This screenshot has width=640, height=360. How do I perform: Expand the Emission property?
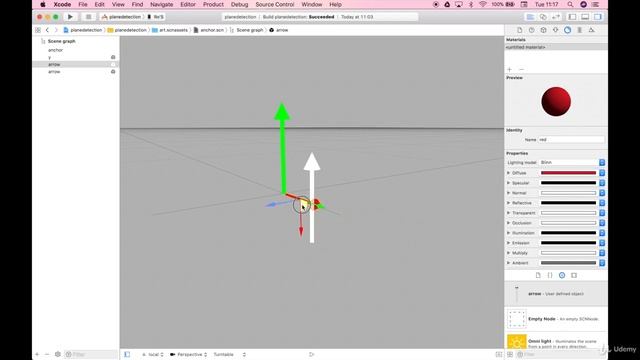click(x=509, y=243)
